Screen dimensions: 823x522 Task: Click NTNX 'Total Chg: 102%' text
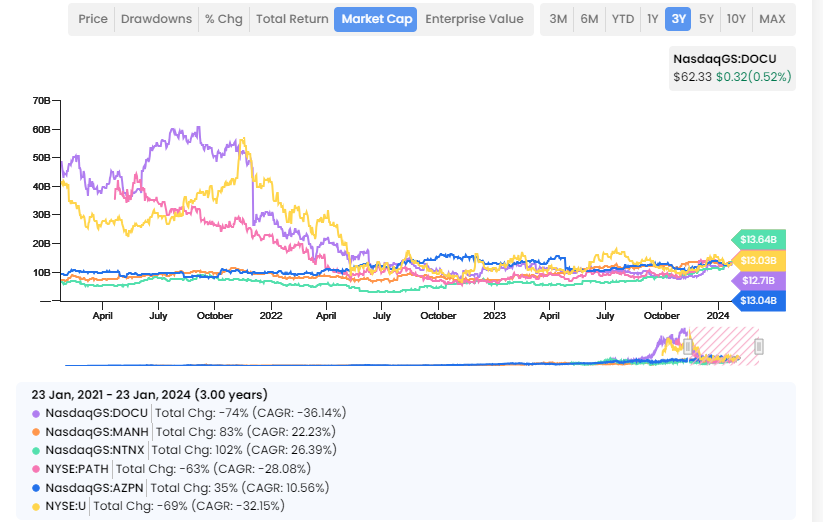coord(197,450)
